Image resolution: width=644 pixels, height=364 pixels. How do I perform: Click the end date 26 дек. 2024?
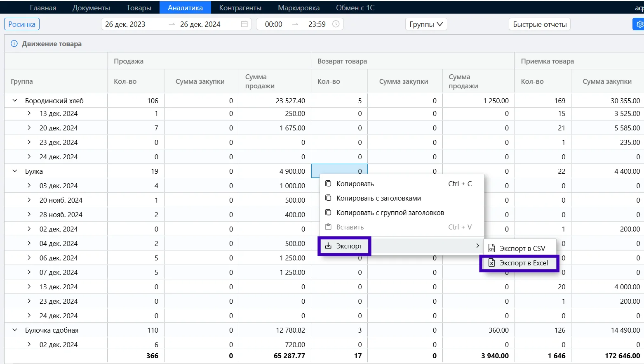coord(200,24)
